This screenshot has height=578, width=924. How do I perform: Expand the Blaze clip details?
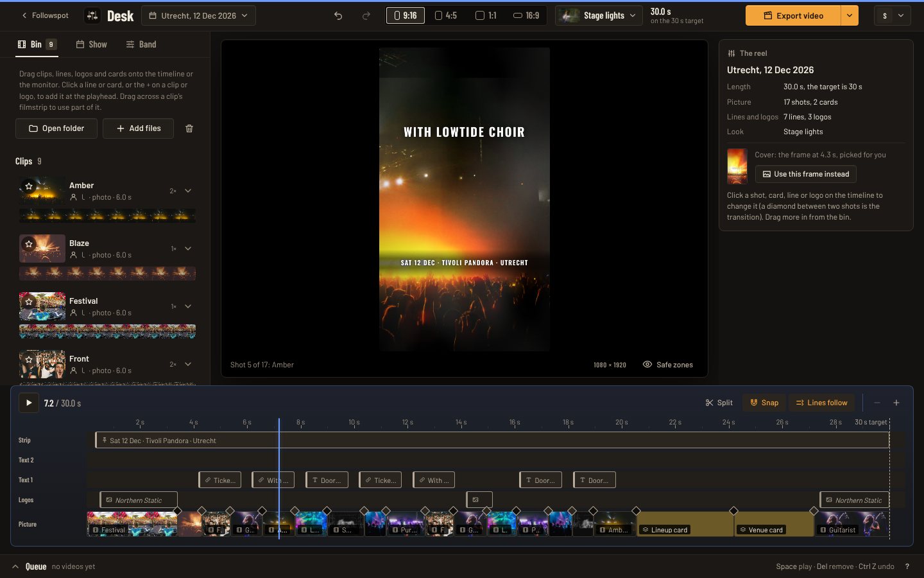(x=188, y=249)
